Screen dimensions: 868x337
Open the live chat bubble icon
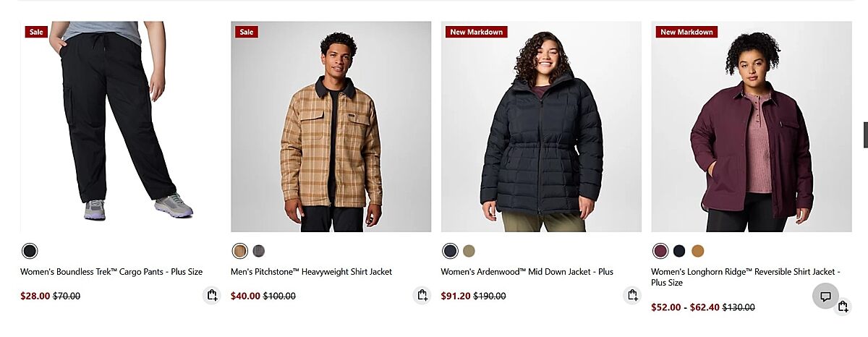[825, 296]
